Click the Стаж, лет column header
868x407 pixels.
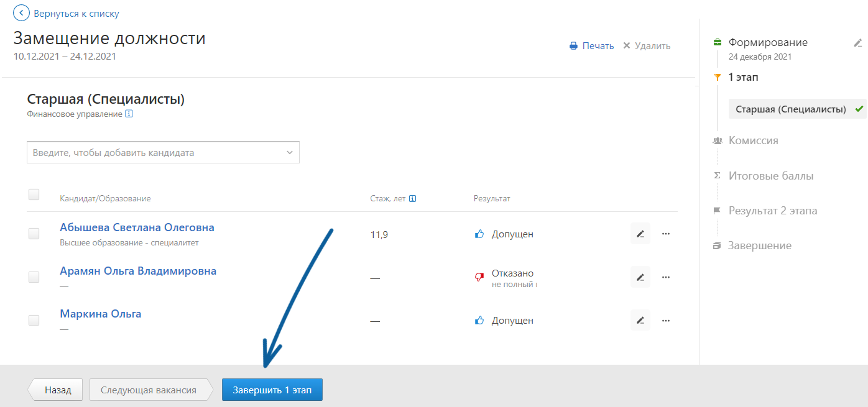387,199
